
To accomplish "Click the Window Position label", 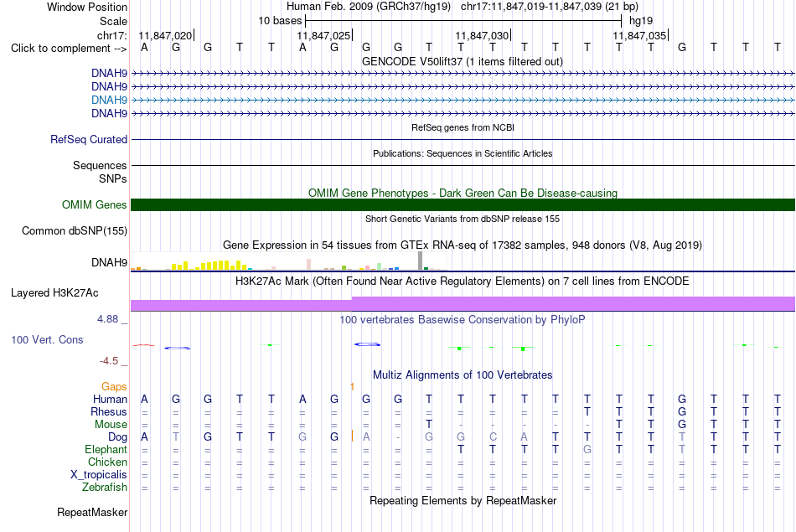I will 87,7.
